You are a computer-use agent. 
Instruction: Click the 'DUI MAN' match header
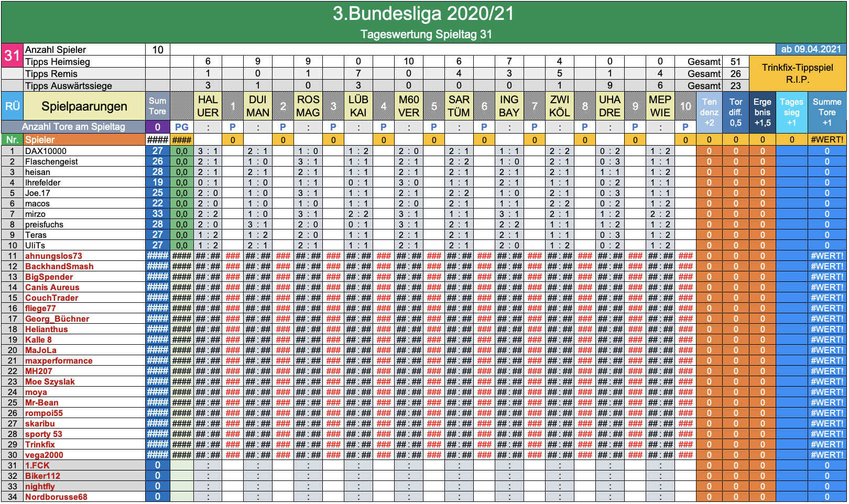[258, 106]
